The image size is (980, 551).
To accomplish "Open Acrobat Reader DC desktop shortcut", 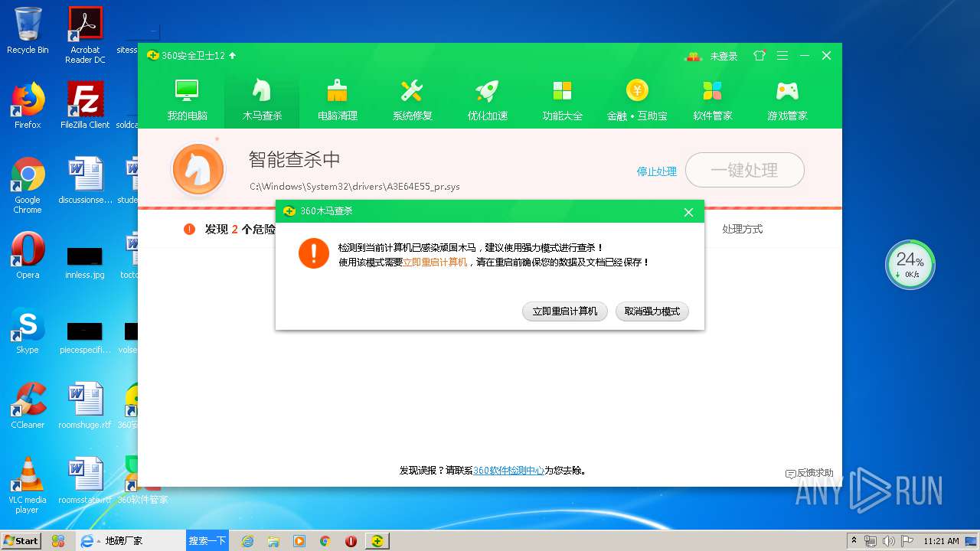I will click(85, 34).
